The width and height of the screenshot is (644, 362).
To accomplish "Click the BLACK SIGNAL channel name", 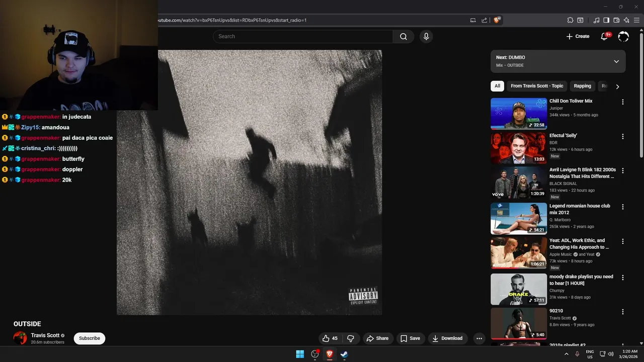I will pyautogui.click(x=563, y=184).
